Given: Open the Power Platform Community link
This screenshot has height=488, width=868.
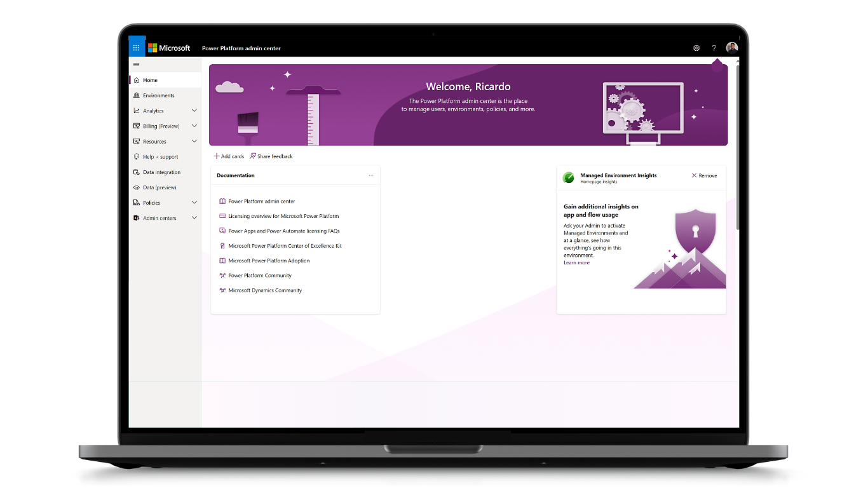Looking at the screenshot, I should (x=260, y=276).
